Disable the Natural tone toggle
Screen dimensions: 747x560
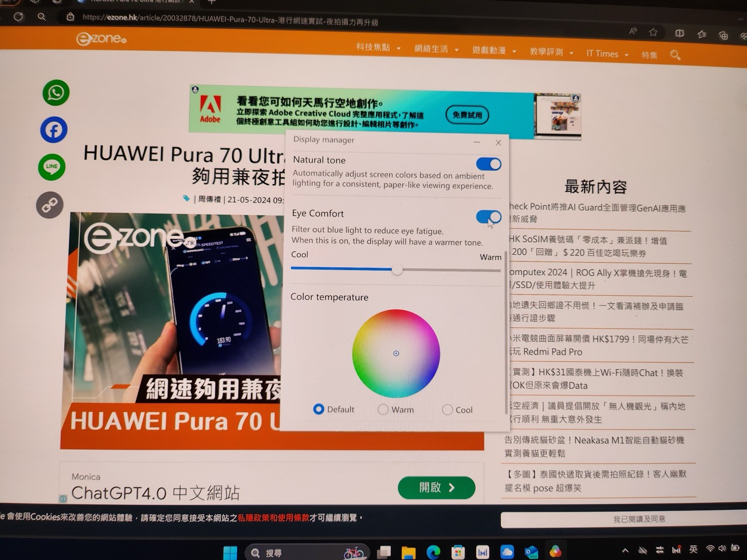(488, 164)
